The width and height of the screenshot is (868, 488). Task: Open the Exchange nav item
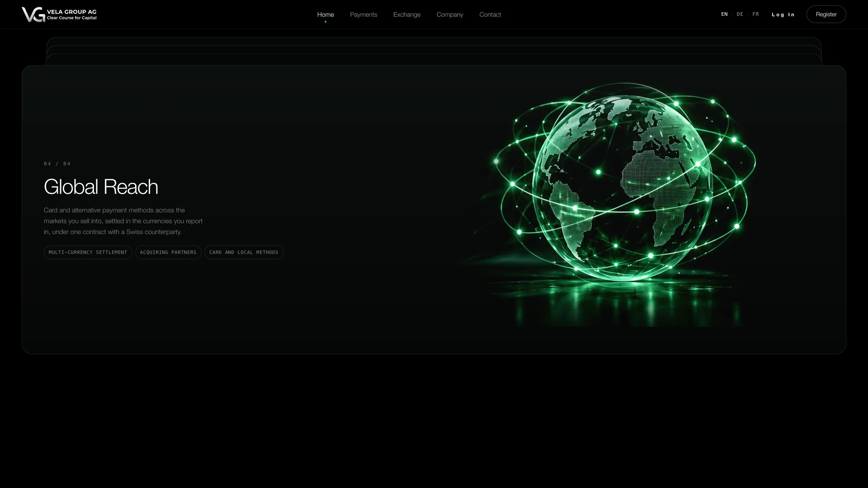(x=407, y=14)
